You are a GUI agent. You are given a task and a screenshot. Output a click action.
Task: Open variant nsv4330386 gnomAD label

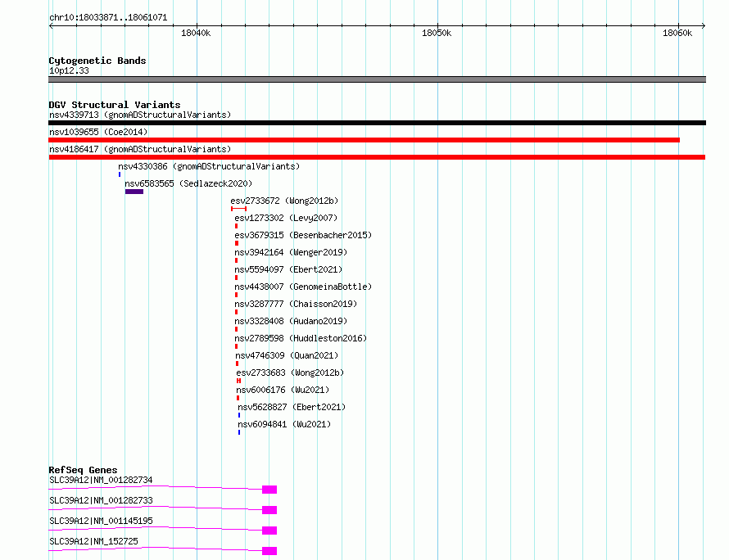coord(209,166)
